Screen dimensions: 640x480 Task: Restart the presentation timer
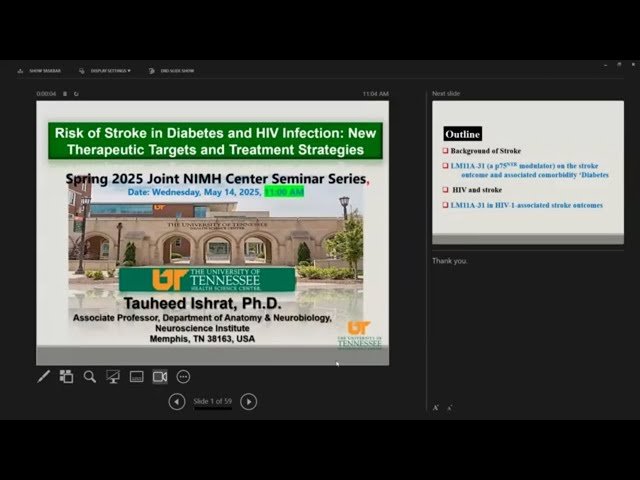click(x=76, y=94)
